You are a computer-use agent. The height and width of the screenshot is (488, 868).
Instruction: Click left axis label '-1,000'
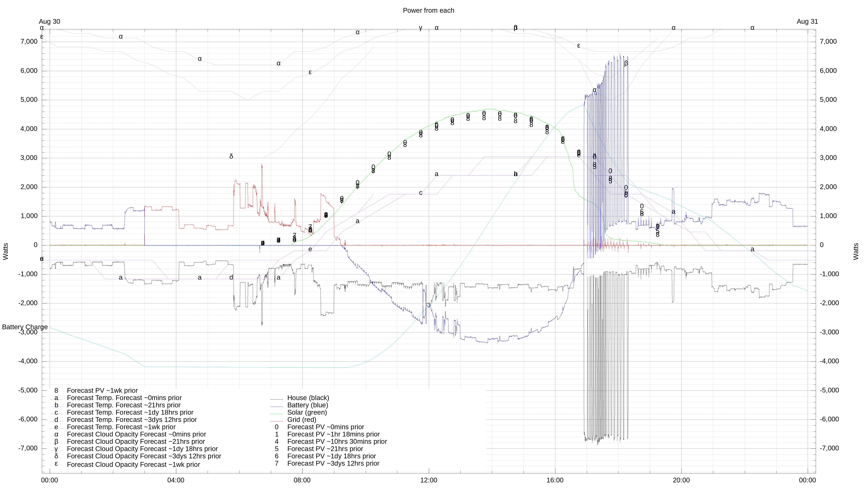point(28,274)
